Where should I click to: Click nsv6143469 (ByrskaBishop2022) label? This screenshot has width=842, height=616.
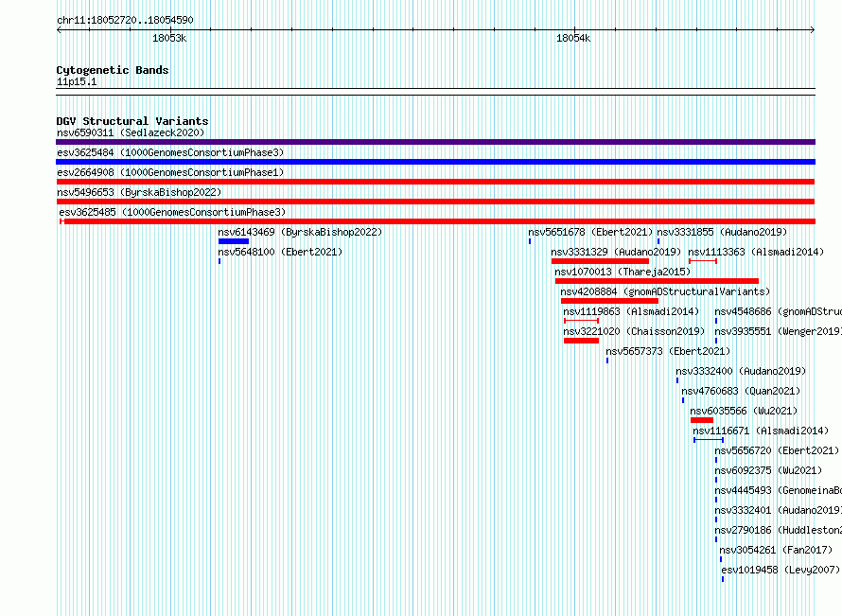[x=300, y=232]
